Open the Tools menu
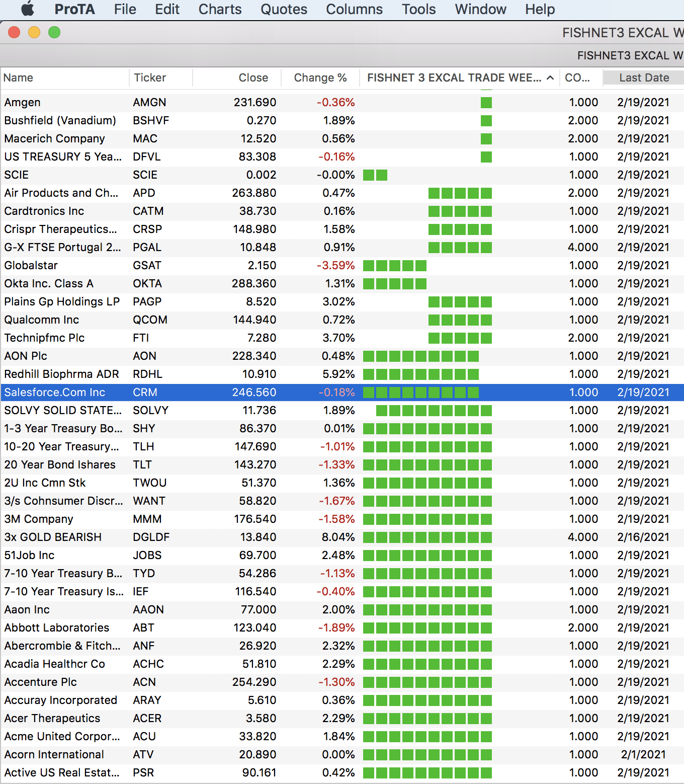This screenshot has height=784, width=684. 418,9
